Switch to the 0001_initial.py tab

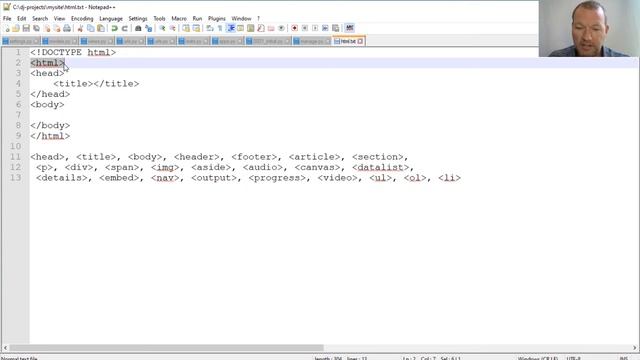(267, 41)
